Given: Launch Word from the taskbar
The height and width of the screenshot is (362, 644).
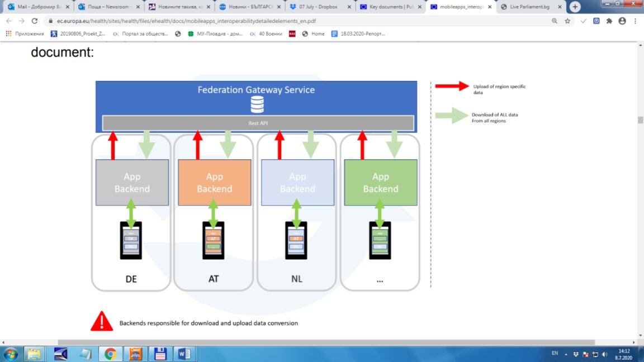Looking at the screenshot, I should point(184,354).
